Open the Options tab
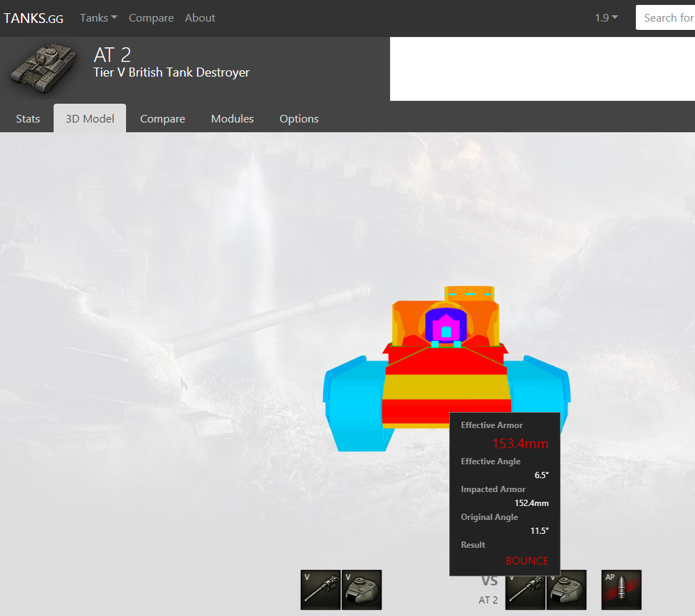 tap(299, 118)
